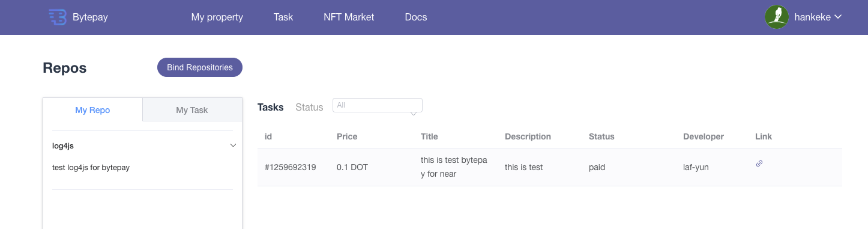Go to My property in the navigation

(217, 17)
